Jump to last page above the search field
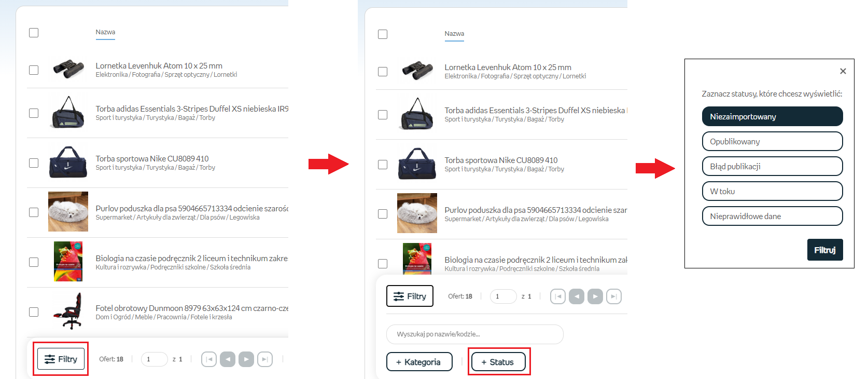The height and width of the screenshot is (379, 868). point(614,296)
